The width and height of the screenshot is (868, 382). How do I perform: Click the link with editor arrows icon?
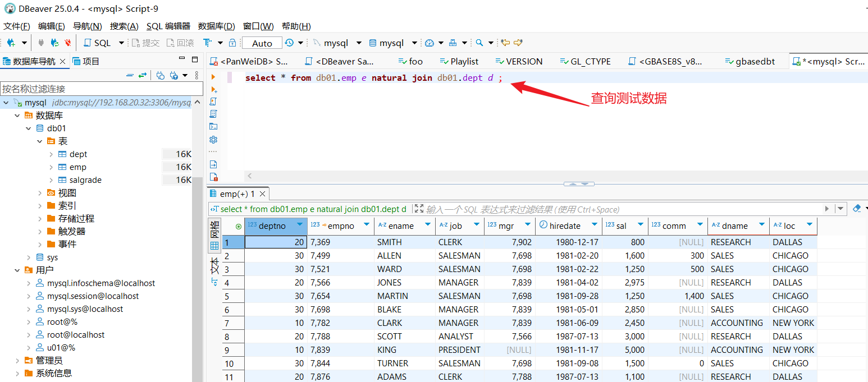click(143, 75)
